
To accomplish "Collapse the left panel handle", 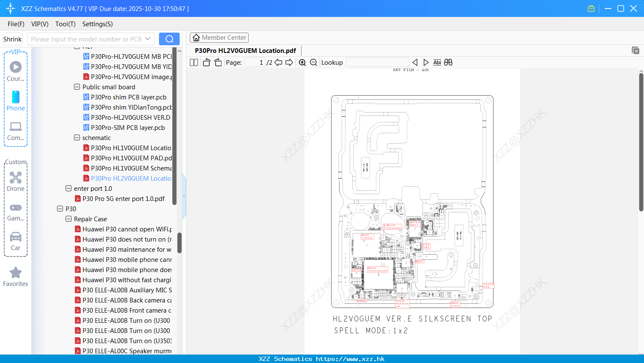I will [x=184, y=196].
